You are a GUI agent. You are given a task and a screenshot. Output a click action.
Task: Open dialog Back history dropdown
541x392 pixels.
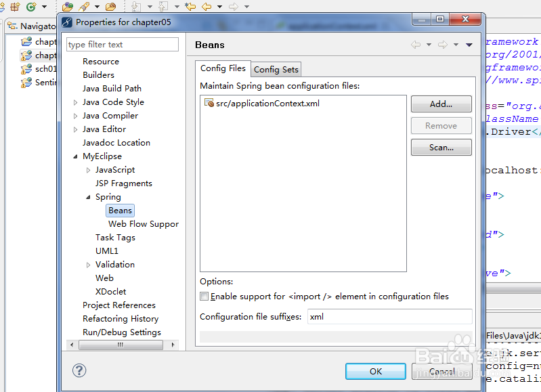click(429, 45)
